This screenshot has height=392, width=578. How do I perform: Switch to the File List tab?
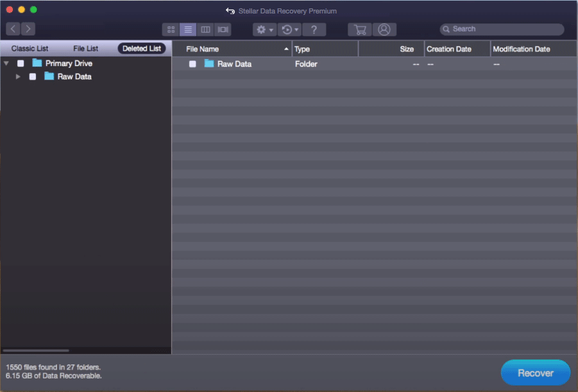coord(85,49)
